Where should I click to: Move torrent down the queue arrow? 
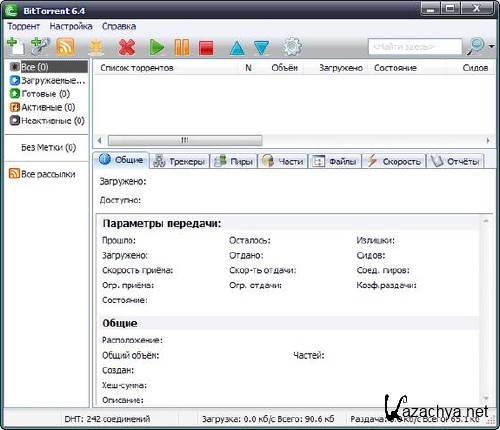(x=262, y=48)
